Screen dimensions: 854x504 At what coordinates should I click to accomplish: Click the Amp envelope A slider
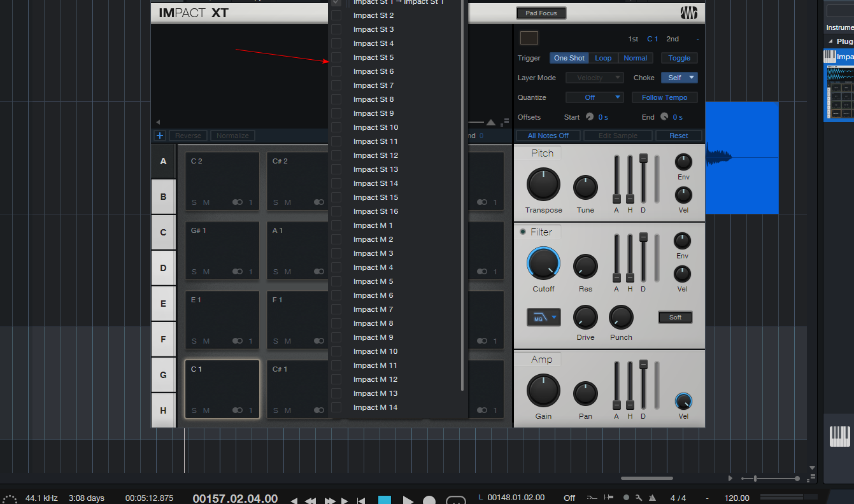pyautogui.click(x=616, y=386)
